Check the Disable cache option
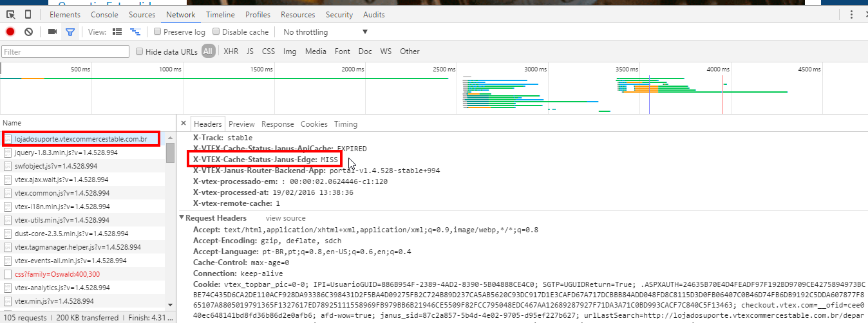 216,32
